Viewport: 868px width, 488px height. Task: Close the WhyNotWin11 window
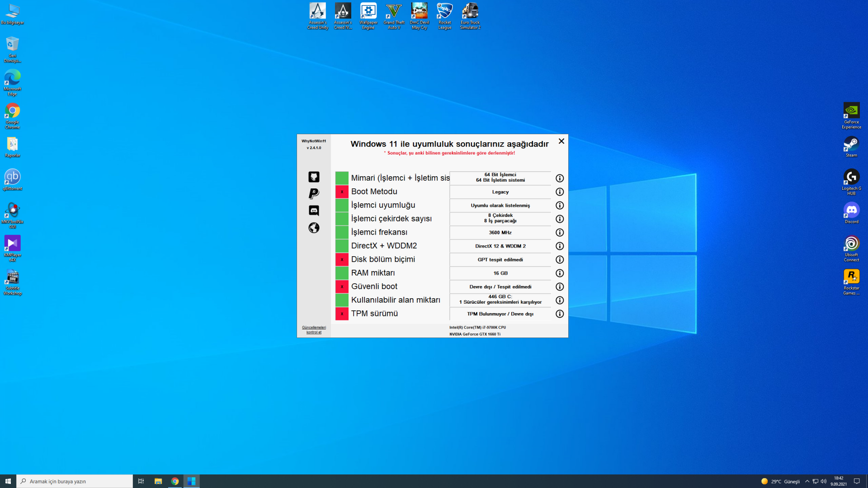point(561,141)
